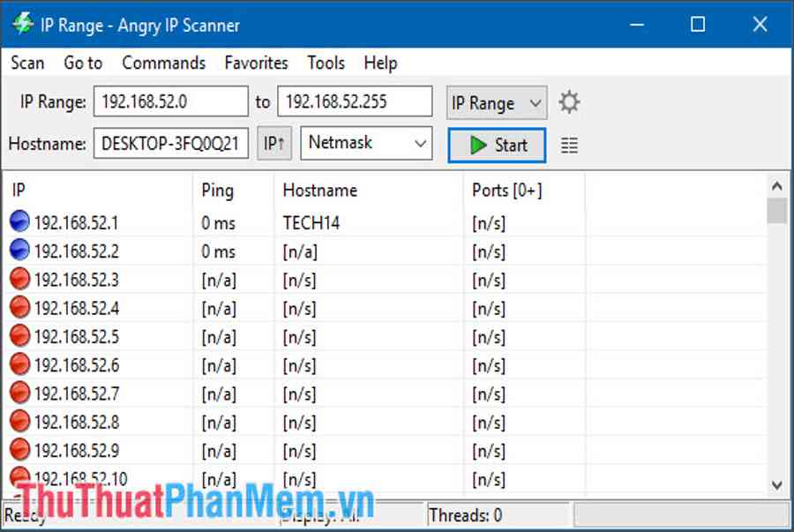
Task: Open the Favorites menu
Action: click(256, 63)
